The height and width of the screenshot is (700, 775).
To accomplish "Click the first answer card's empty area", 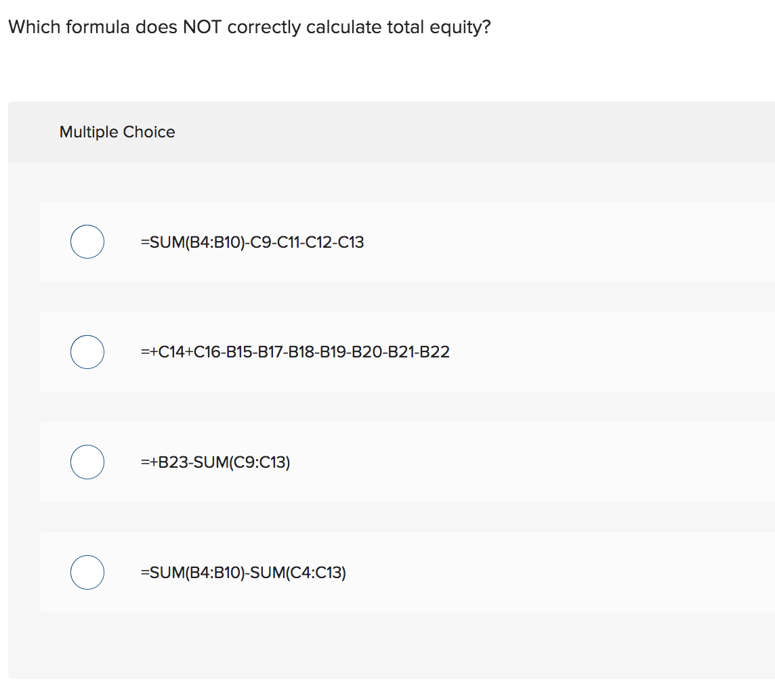I will tap(568, 242).
